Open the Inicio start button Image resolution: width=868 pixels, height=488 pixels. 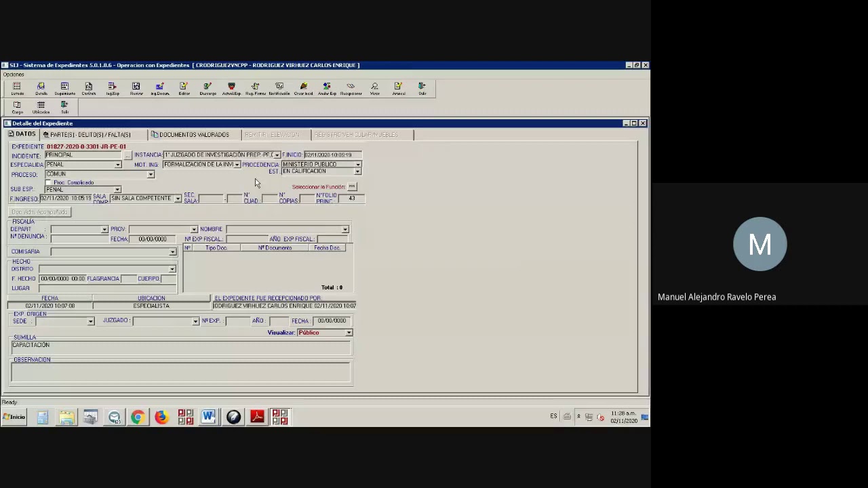pos(14,417)
